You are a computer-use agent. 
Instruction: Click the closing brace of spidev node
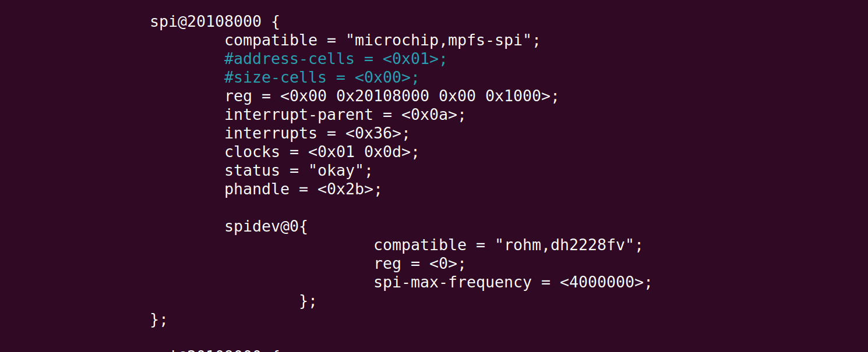coord(304,301)
